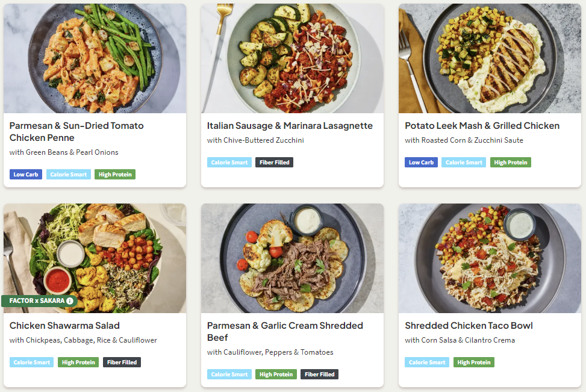Open the Parmesan & Sun-Dried Tomato Chicken Penne photo
586x392 pixels.
(x=95, y=58)
